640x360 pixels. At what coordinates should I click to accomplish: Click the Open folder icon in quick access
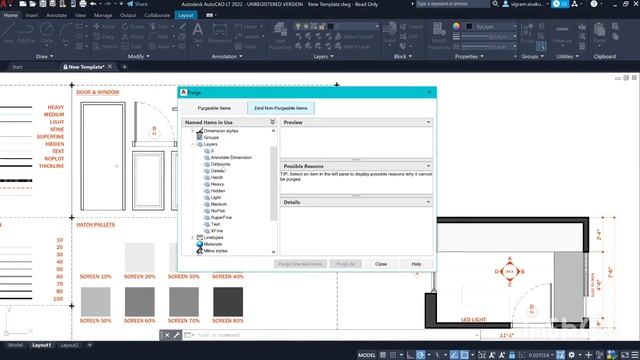(33, 4)
